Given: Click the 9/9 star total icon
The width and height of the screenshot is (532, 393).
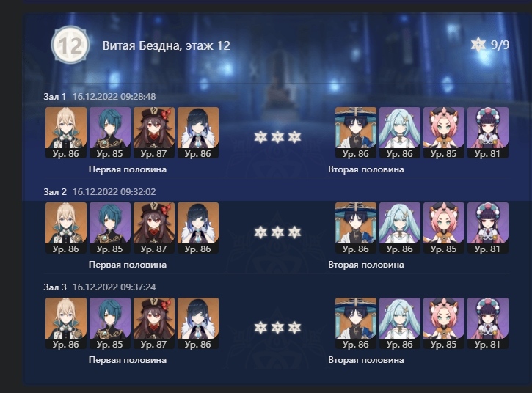Looking at the screenshot, I should (x=478, y=45).
